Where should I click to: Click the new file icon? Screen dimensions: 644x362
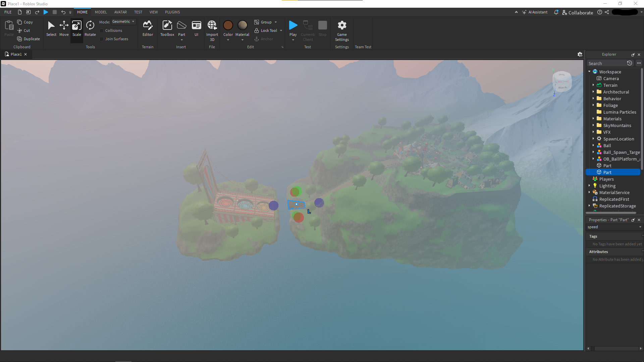click(20, 12)
